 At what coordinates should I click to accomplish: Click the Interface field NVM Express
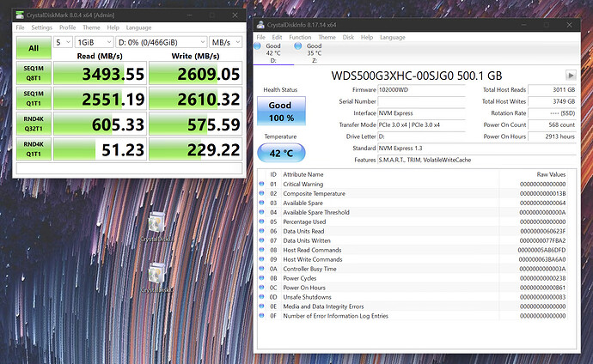(421, 113)
